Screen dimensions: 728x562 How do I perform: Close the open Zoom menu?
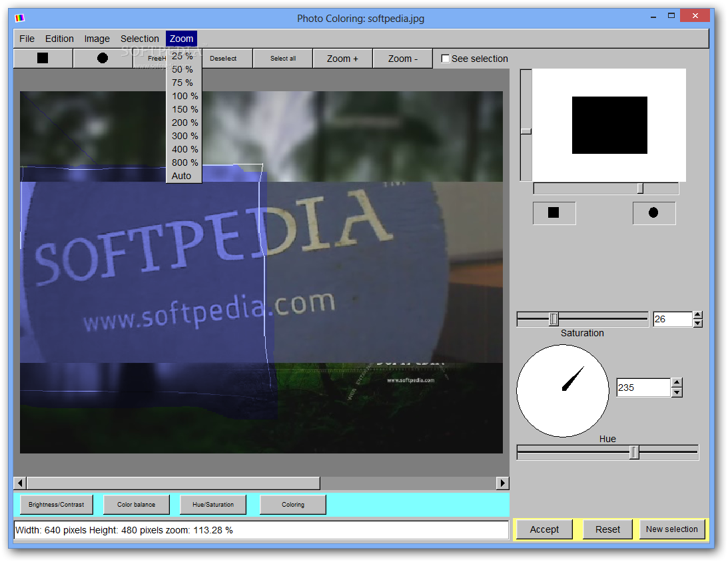coord(182,39)
